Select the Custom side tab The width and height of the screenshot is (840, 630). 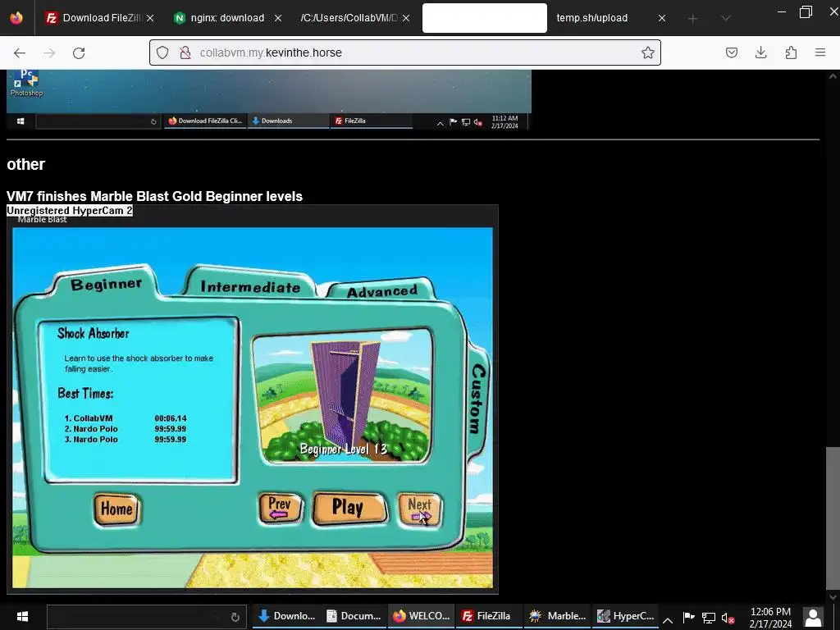coord(477,399)
